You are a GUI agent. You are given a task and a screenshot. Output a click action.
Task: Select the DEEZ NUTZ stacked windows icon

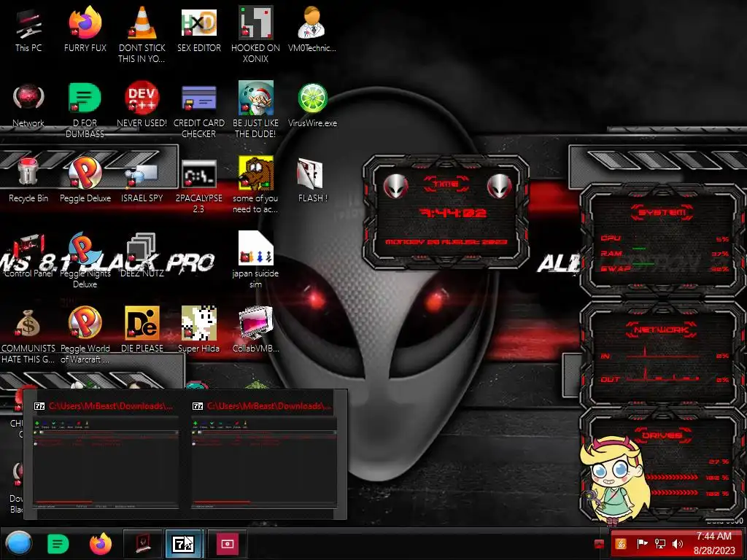coord(142,255)
